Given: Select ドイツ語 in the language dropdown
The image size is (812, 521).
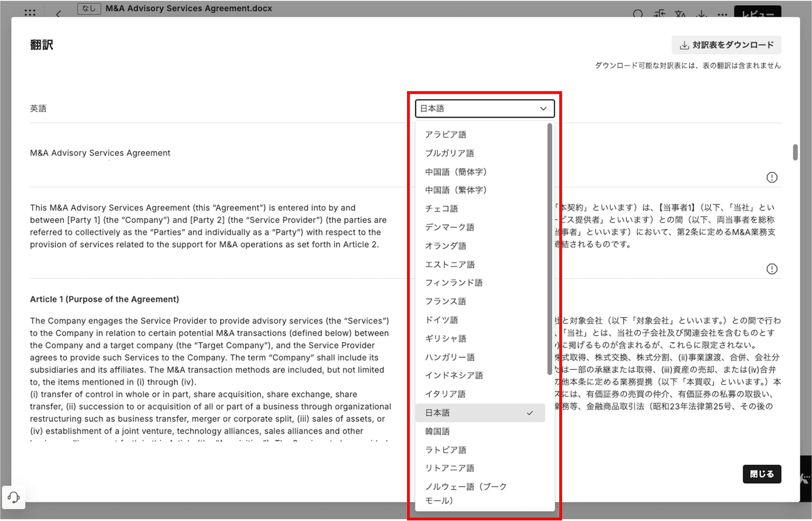Looking at the screenshot, I should point(442,320).
